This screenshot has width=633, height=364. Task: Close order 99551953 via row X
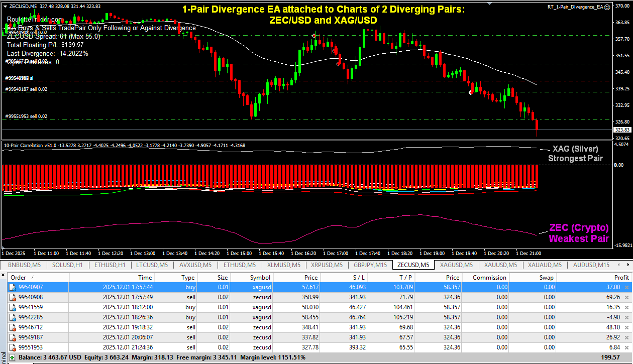point(626,347)
